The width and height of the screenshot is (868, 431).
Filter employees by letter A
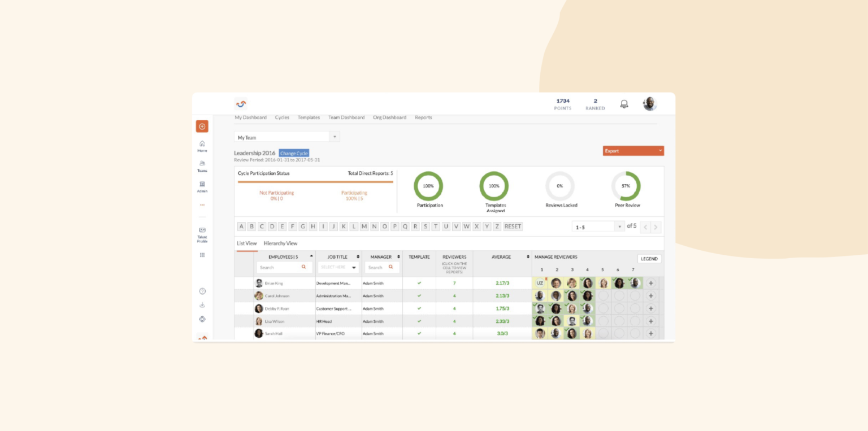pyautogui.click(x=241, y=227)
